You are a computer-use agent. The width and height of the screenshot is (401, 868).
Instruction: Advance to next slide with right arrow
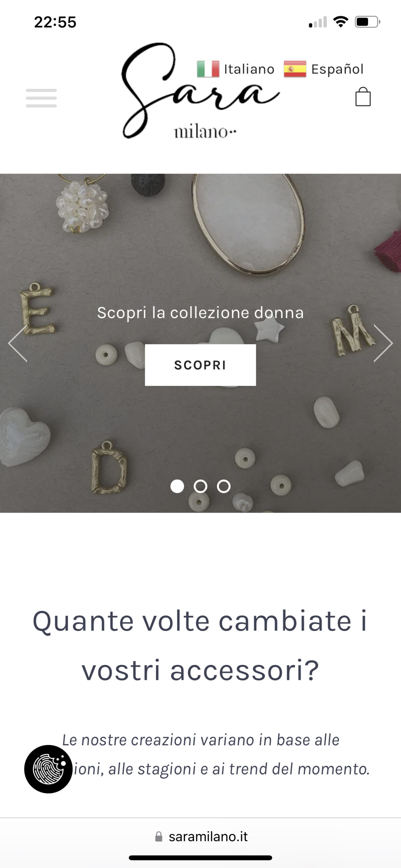coord(383,343)
